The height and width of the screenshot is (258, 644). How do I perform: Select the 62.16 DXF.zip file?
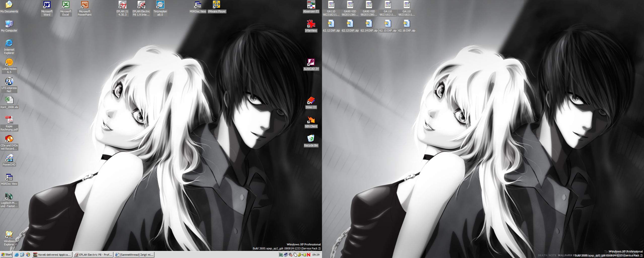[407, 26]
